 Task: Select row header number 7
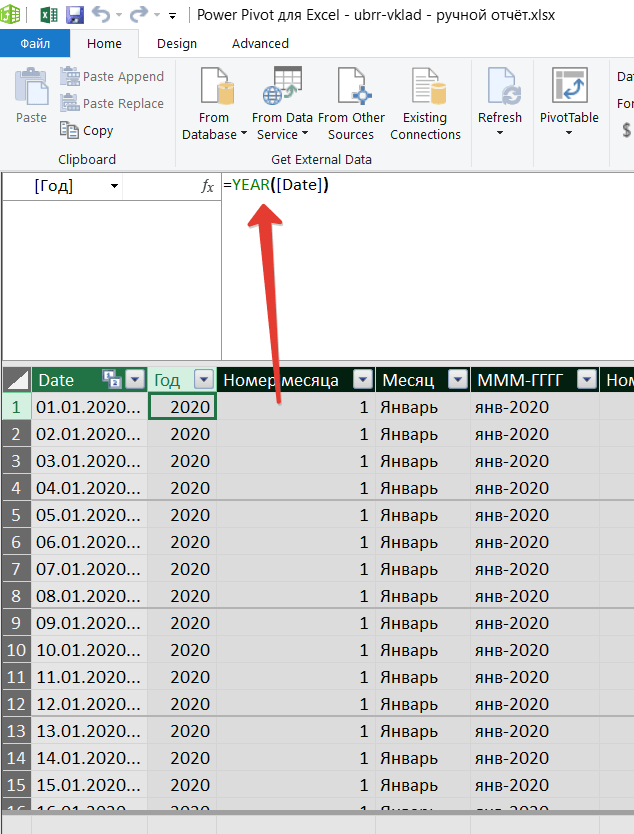point(16,569)
